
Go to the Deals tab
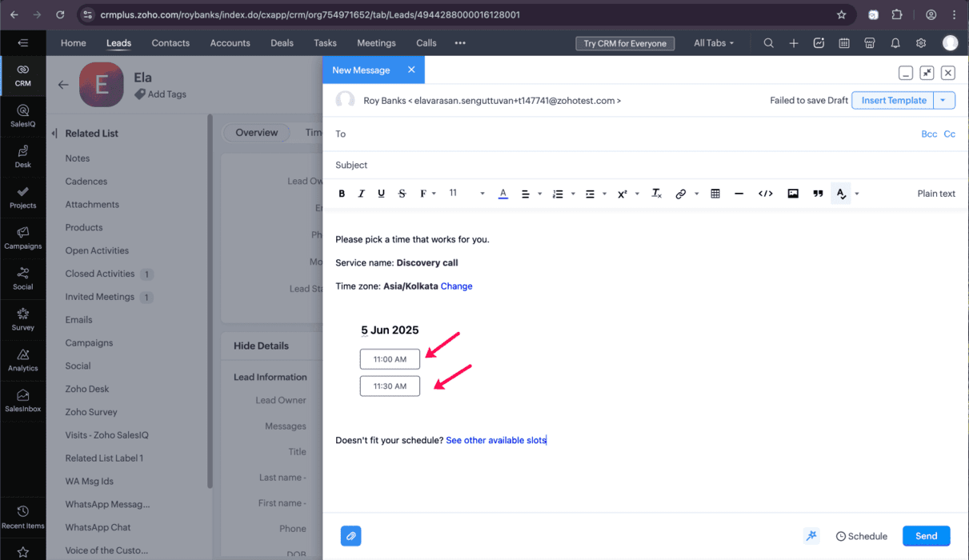(282, 43)
